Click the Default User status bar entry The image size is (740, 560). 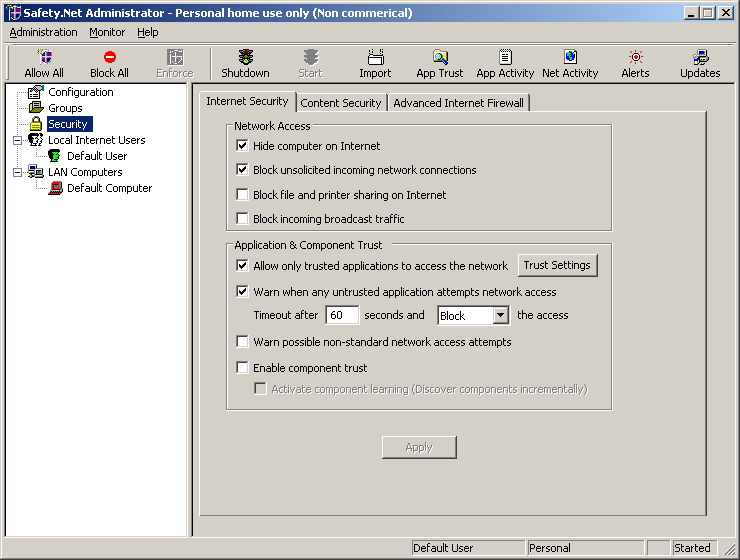pos(468,548)
